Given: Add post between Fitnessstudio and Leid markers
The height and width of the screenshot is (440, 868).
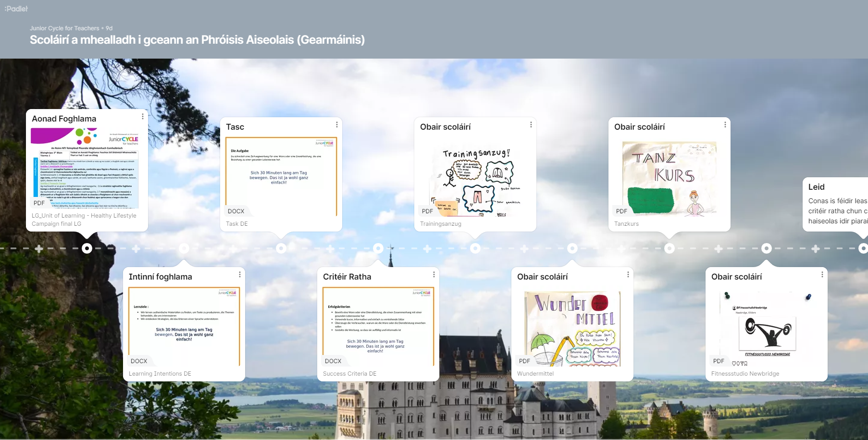Looking at the screenshot, I should [816, 248].
